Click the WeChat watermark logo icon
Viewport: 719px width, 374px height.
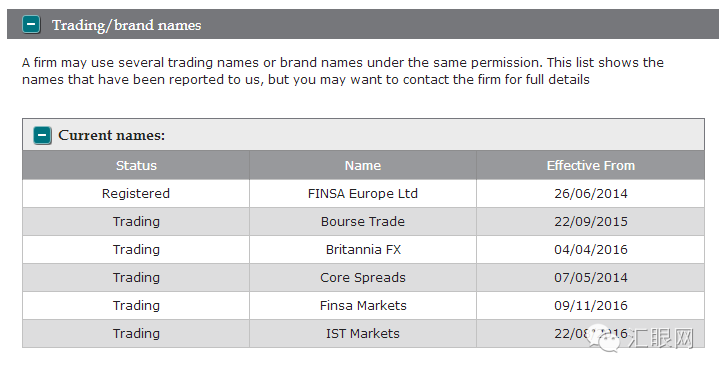603,339
